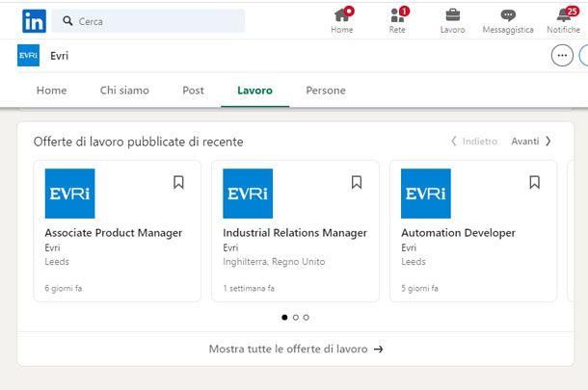Click Evri logo on Industrial Relations Manager card
Image resolution: width=588 pixels, height=390 pixels.
[x=248, y=194]
